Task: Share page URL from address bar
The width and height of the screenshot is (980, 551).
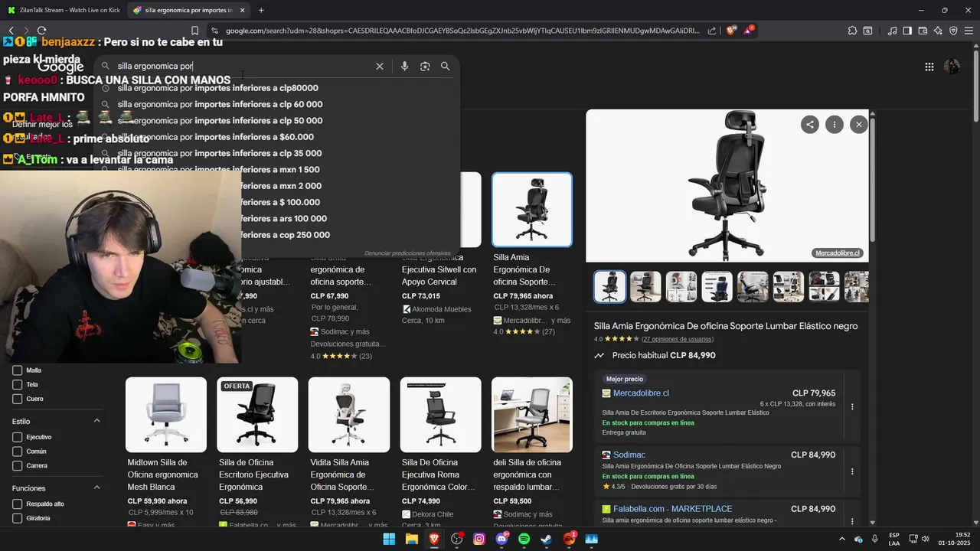Action: [712, 31]
